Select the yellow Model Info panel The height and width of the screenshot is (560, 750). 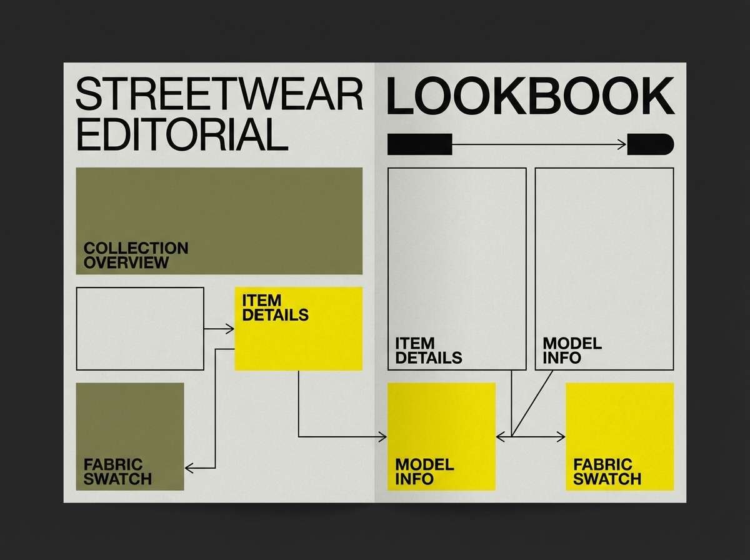click(441, 436)
